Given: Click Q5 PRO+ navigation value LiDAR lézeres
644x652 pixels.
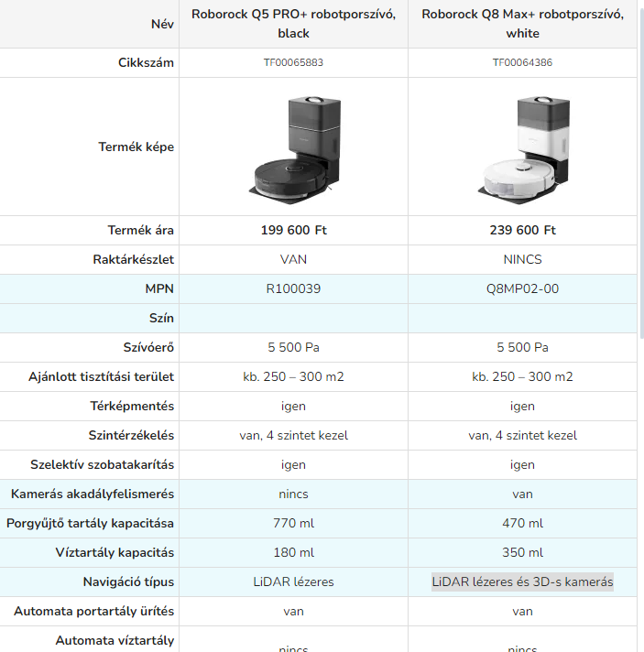Looking at the screenshot, I should [294, 581].
